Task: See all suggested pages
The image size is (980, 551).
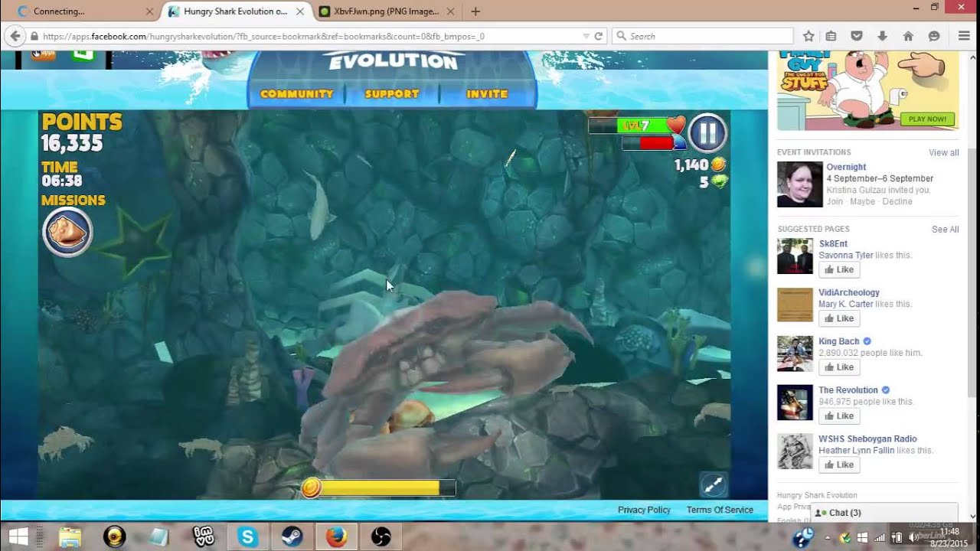Action: (945, 229)
